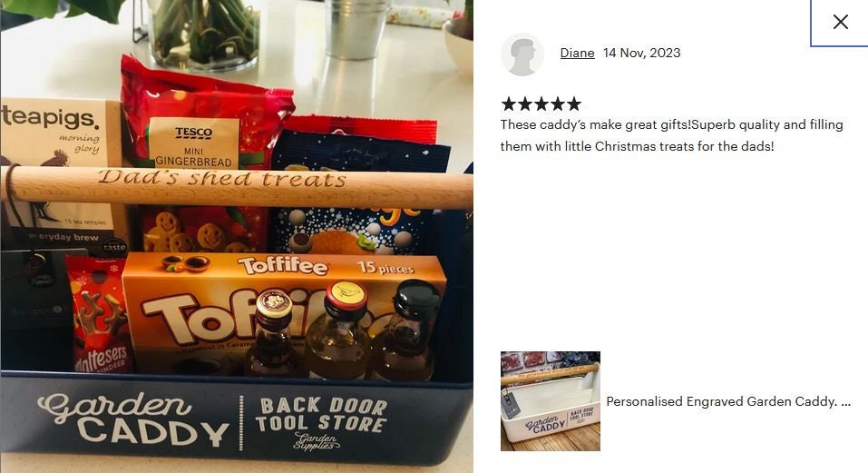
Task: Click the review text about caddy gifts
Action: point(671,135)
